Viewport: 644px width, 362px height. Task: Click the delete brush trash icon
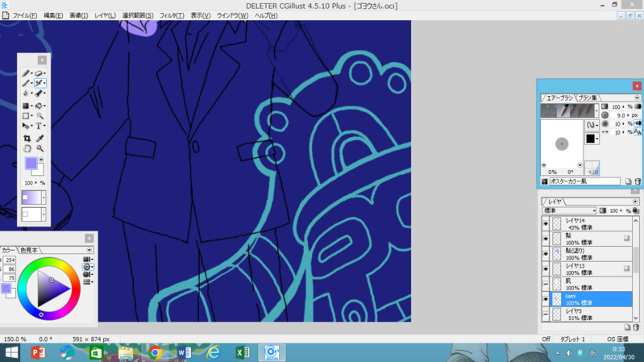638,181
